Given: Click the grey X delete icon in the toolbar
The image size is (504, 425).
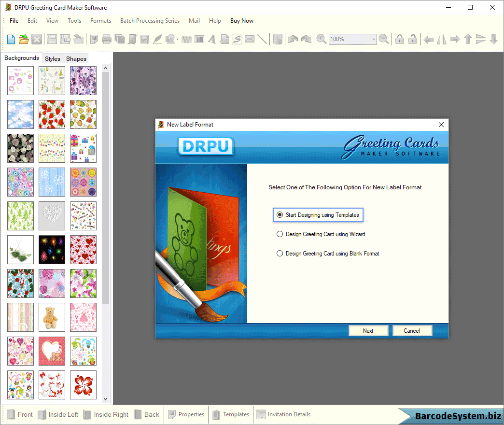Looking at the screenshot, I should click(x=37, y=39).
